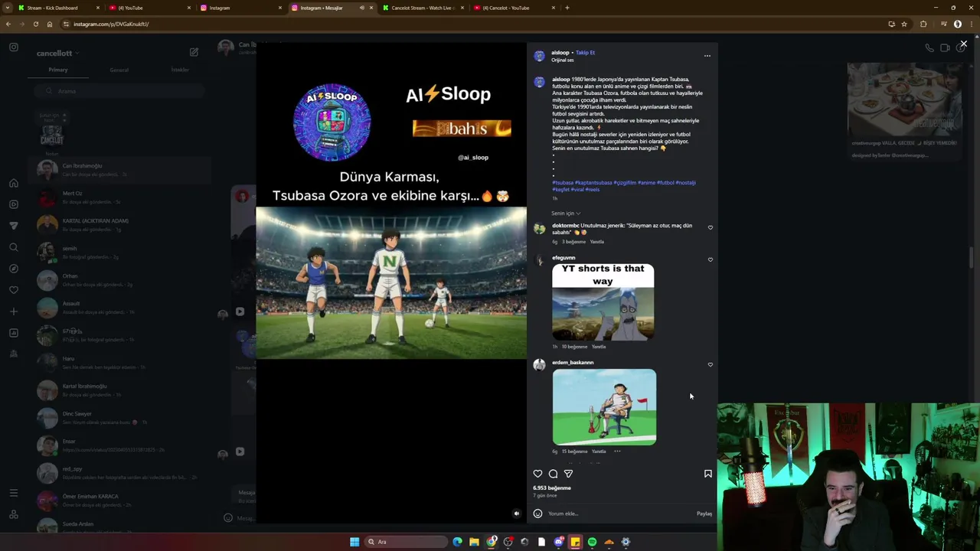Open File Explorer from taskbar
The width and height of the screenshot is (980, 551).
pyautogui.click(x=474, y=542)
